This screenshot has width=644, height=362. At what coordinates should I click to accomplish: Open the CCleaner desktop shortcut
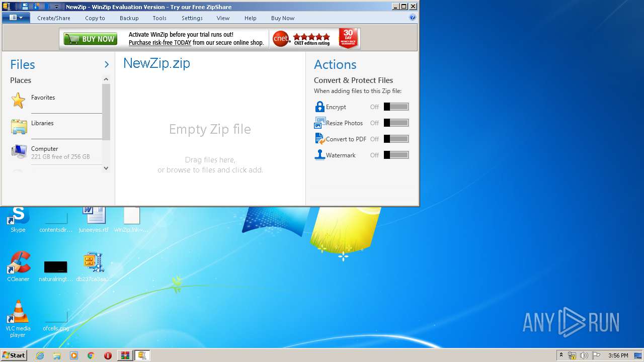tap(18, 266)
